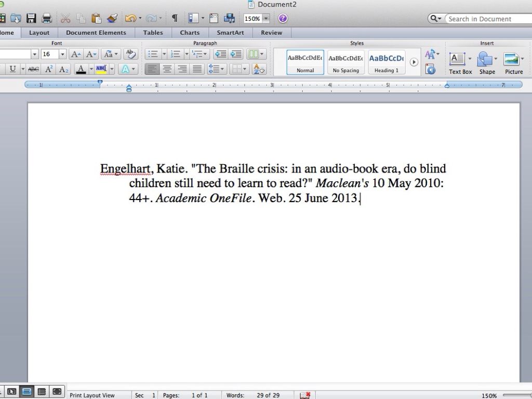Click the Save floppy disk icon

tap(31, 19)
